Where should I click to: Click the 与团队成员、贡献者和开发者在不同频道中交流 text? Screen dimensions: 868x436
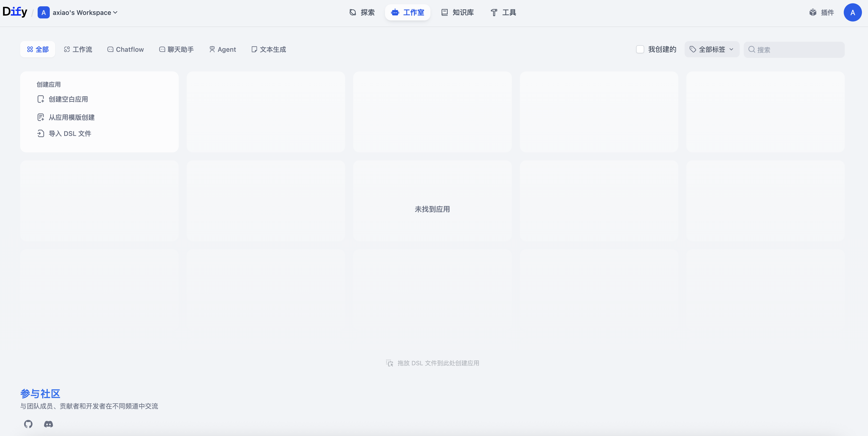click(89, 406)
